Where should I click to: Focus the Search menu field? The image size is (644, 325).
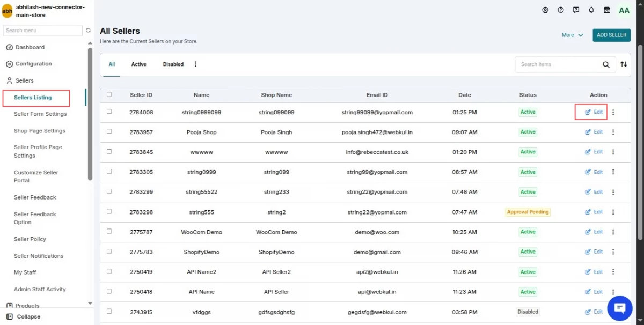click(43, 31)
